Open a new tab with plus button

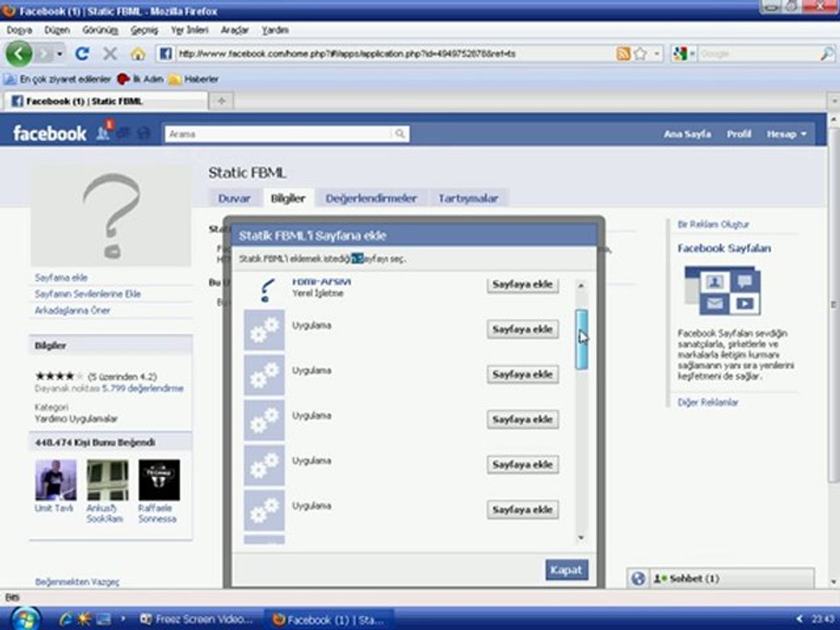point(221,101)
